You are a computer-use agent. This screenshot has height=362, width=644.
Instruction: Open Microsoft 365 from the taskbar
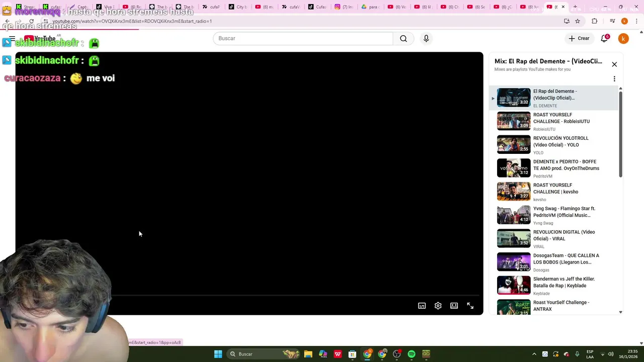(x=323, y=354)
